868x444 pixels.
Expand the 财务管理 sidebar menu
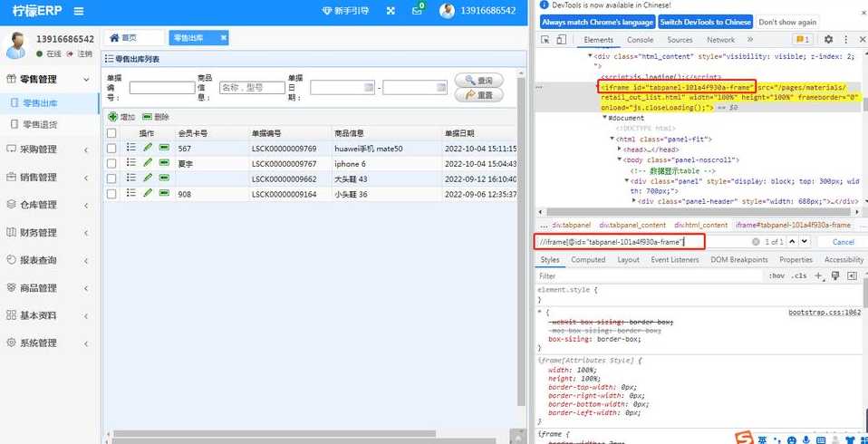pyautogui.click(x=50, y=233)
